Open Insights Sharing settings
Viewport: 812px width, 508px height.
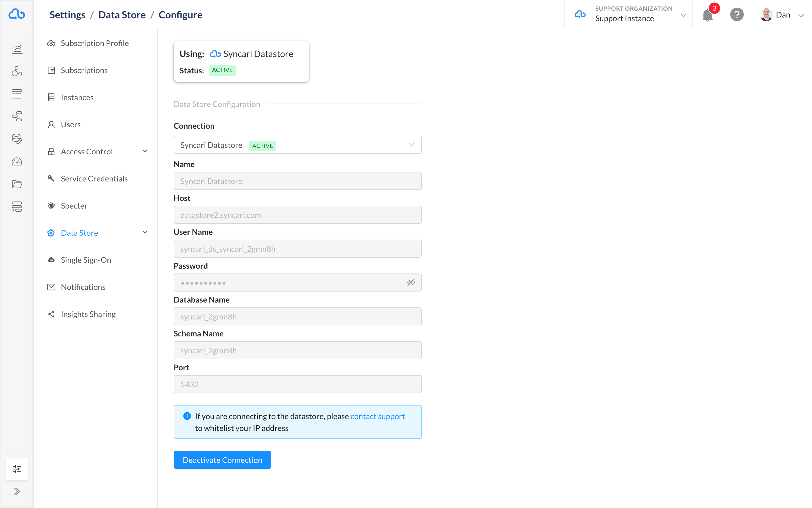[x=88, y=314]
